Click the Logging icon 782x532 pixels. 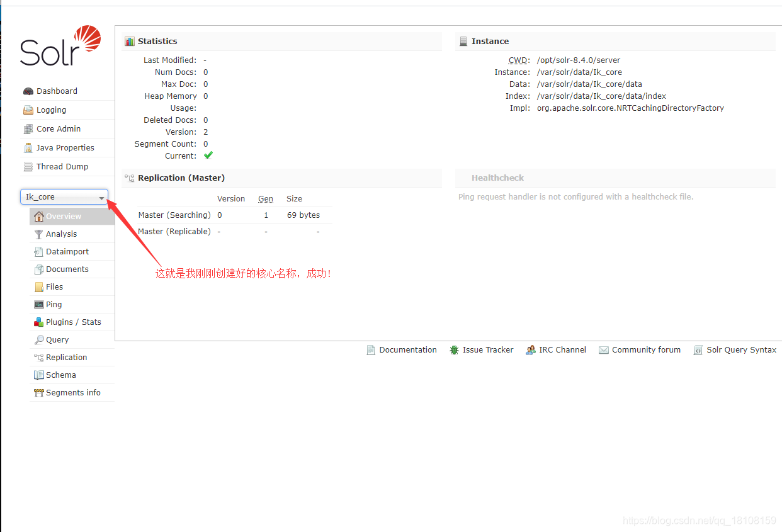28,110
